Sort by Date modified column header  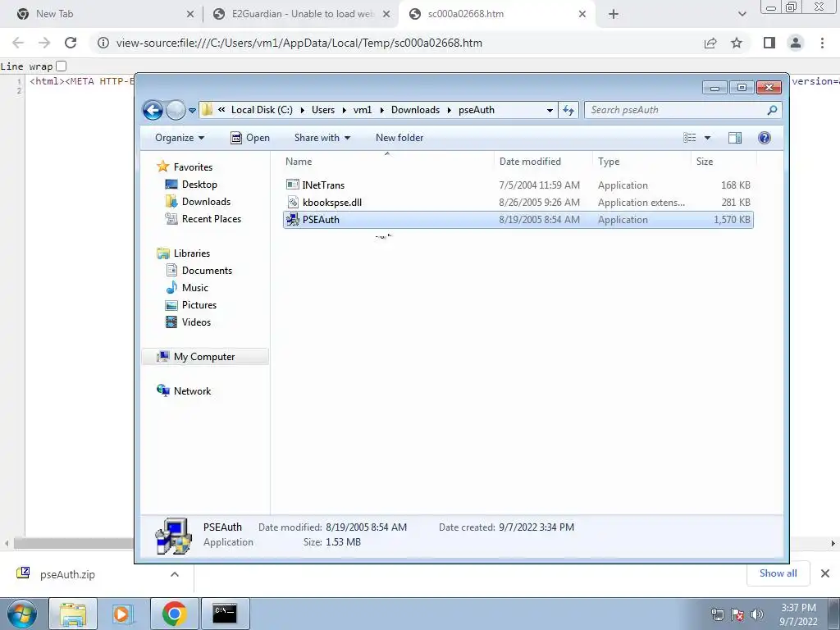click(x=543, y=162)
